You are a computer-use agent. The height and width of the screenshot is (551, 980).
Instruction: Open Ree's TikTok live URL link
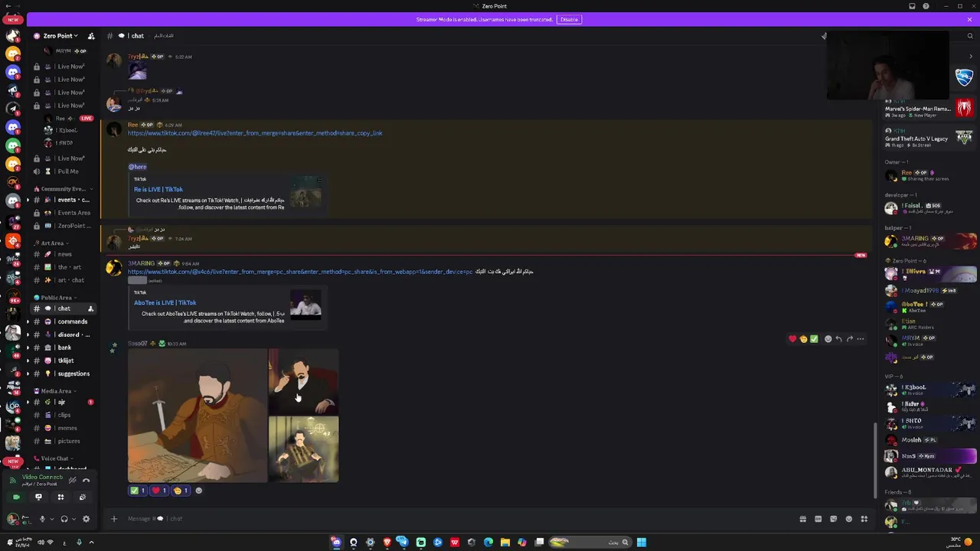[x=255, y=133]
